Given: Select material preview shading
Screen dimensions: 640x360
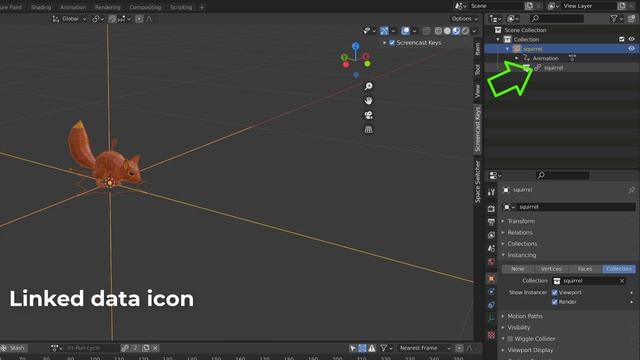Looking at the screenshot, I should click(x=456, y=31).
